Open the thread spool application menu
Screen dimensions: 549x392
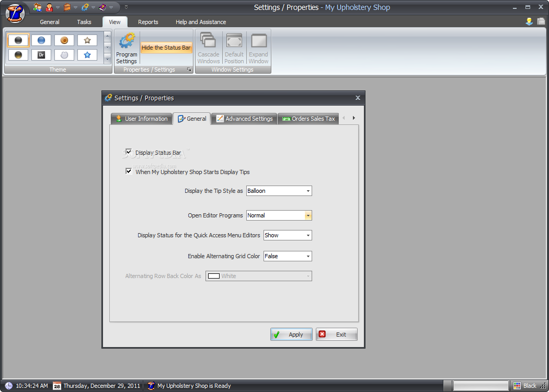coord(15,13)
